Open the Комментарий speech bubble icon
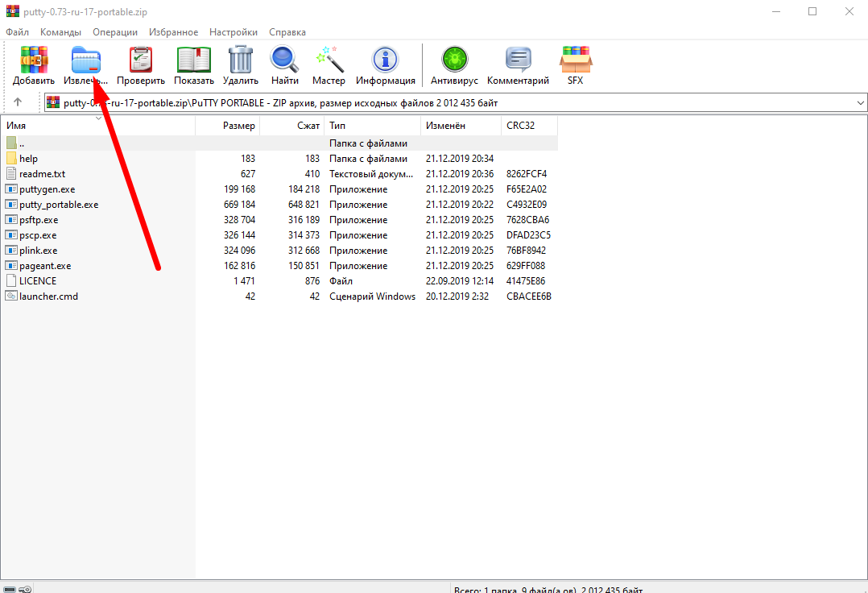Screen dimensions: 868x593 [519, 60]
